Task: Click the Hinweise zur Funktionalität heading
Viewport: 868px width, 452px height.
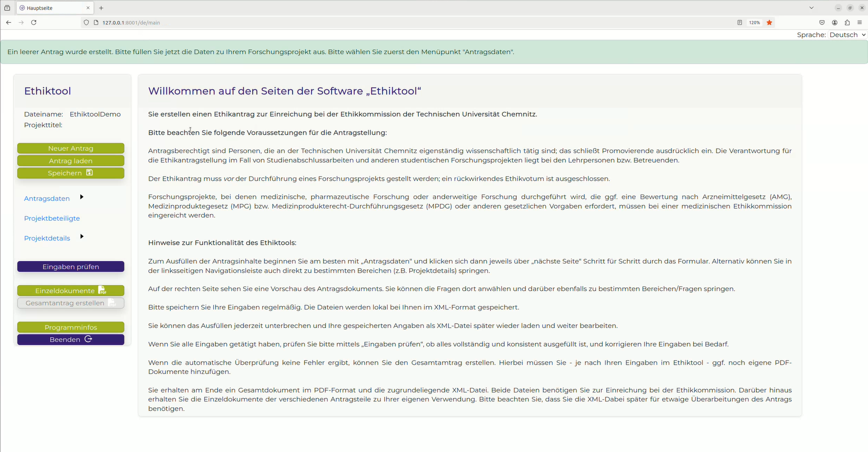Action: (x=222, y=243)
